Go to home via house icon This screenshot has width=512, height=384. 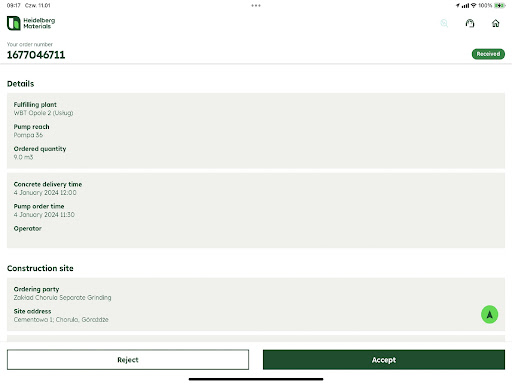(x=496, y=23)
